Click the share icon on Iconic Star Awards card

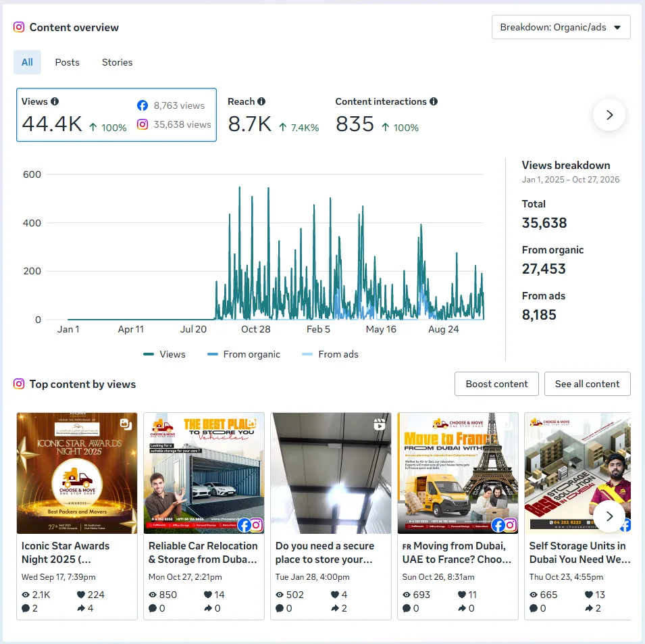[x=81, y=608]
